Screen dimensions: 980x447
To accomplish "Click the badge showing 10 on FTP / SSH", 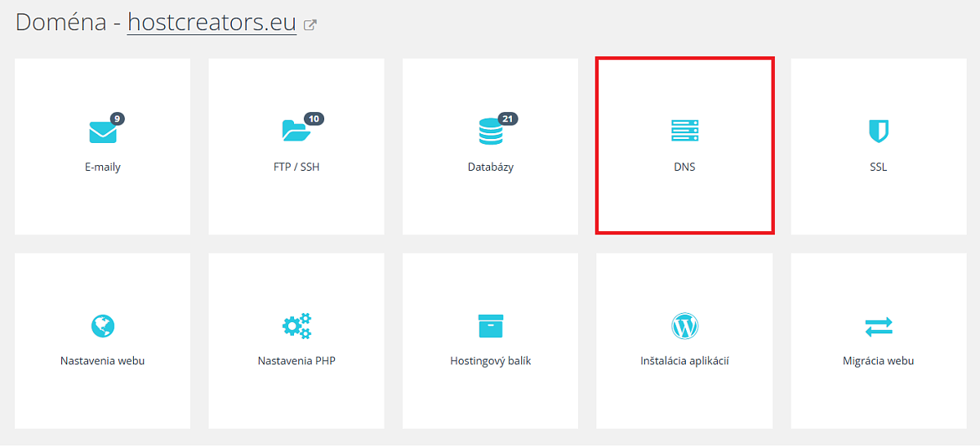I will (314, 119).
